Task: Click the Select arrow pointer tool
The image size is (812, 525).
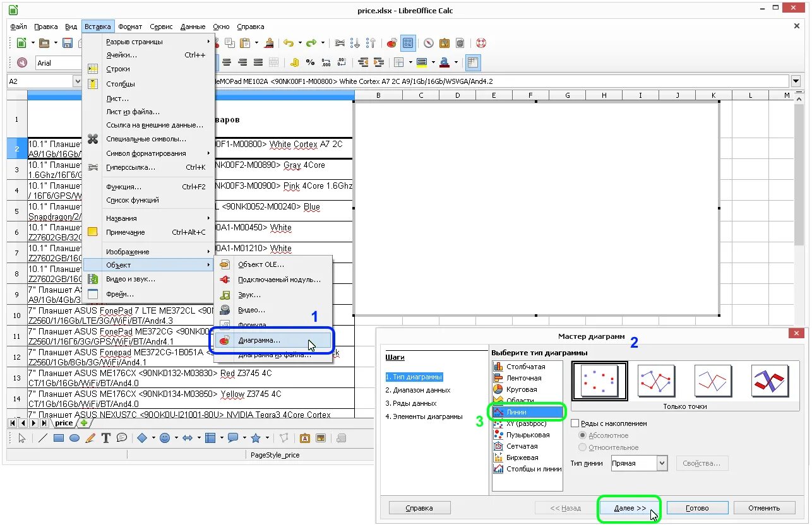Action: coord(22,438)
